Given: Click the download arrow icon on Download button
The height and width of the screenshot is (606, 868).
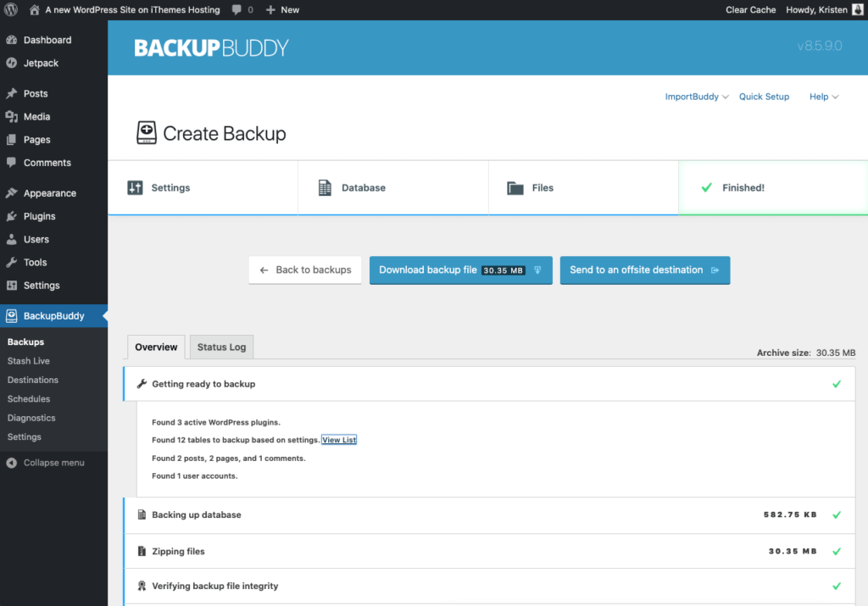Looking at the screenshot, I should click(x=537, y=270).
